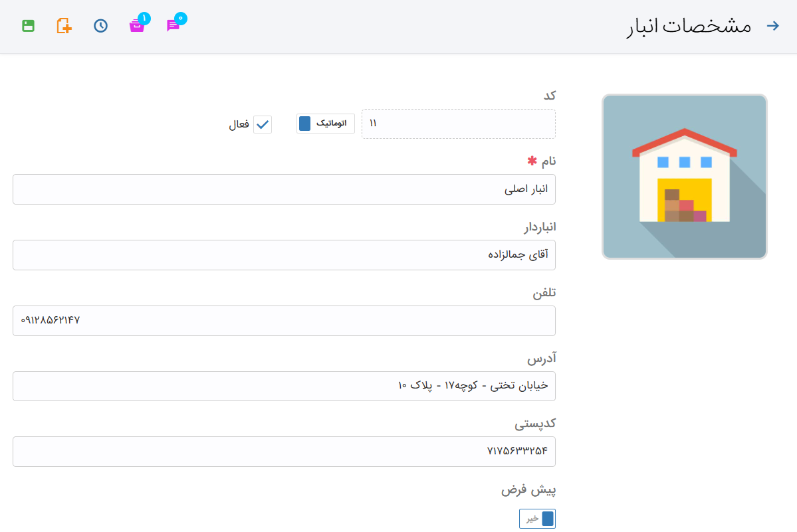Click the green save icon
797x532 pixels.
click(29, 25)
